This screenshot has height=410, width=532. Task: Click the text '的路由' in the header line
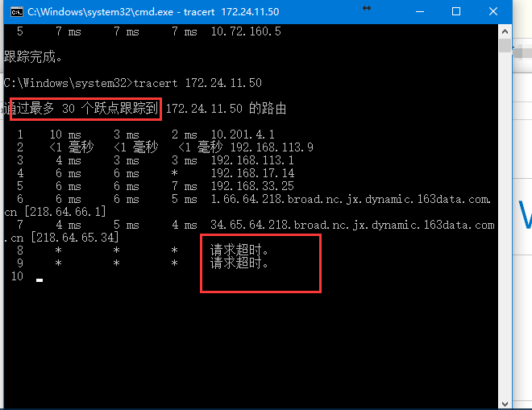[268, 109]
